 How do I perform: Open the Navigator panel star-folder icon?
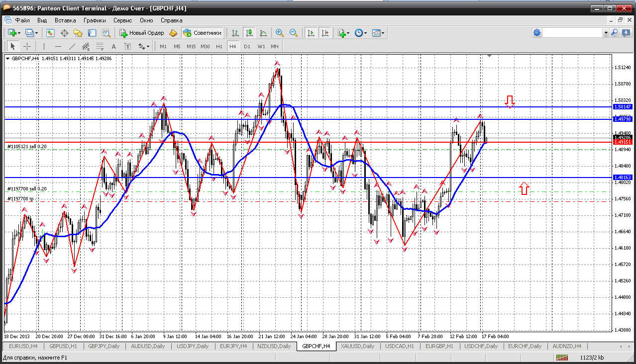78,33
